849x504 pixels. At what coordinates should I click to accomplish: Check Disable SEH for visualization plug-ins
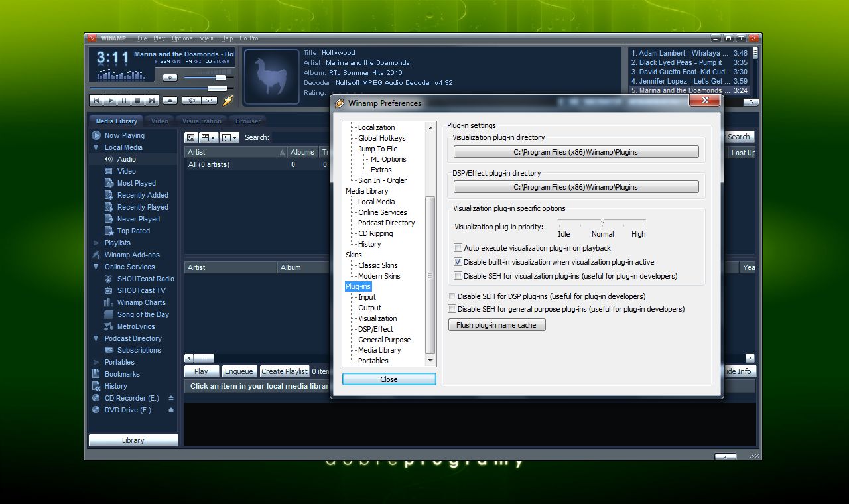click(458, 276)
